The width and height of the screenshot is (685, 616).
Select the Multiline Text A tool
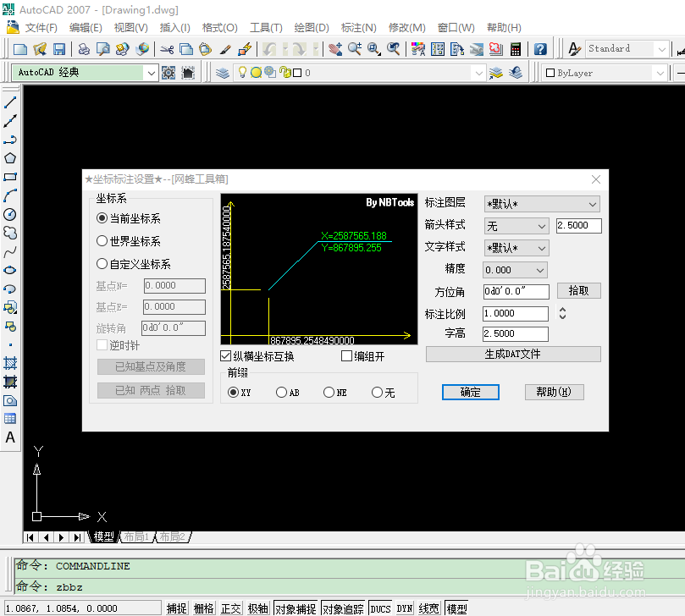point(10,437)
